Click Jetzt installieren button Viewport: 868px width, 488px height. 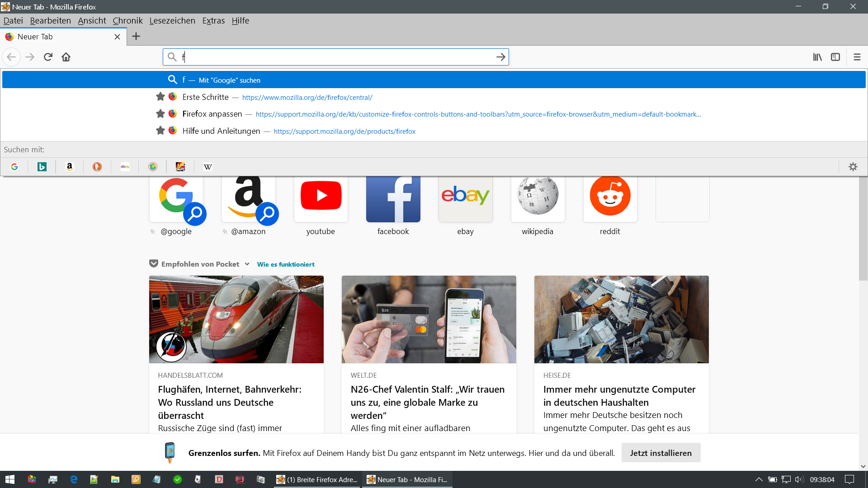[x=660, y=453]
